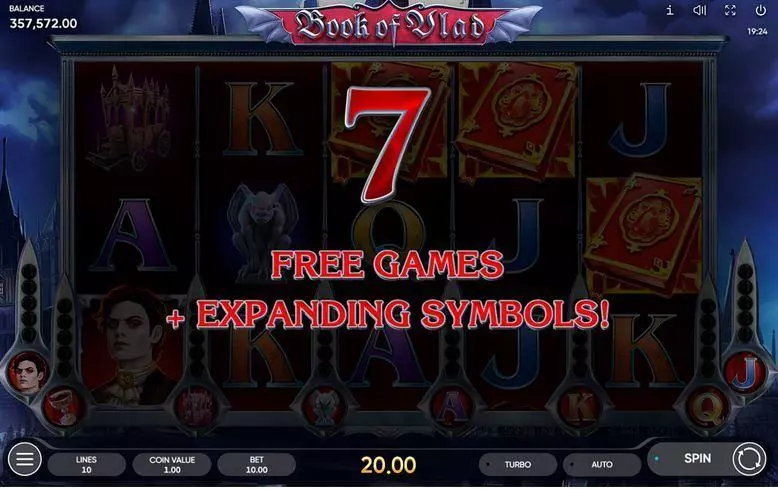Click the circular spin arrows icon
This screenshot has height=489, width=778.
[749, 459]
